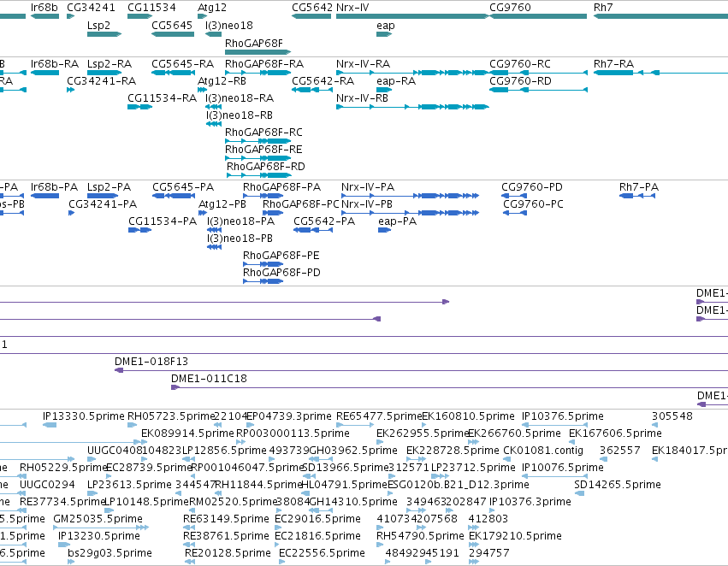Select protein RhoGAP68F-PA
The height and width of the screenshot is (566, 728).
click(281, 187)
